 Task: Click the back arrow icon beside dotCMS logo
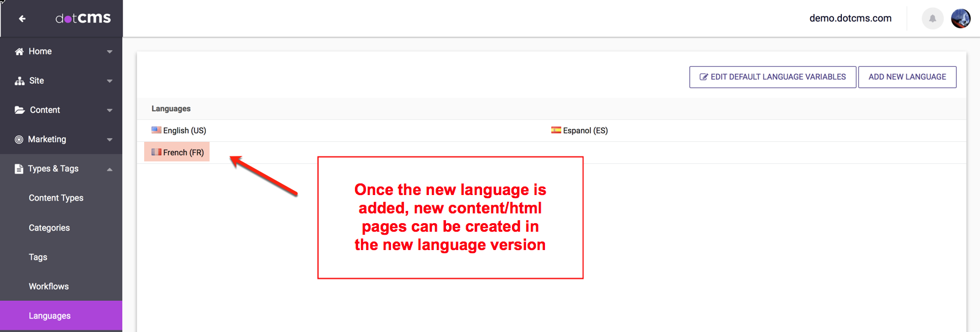(22, 18)
